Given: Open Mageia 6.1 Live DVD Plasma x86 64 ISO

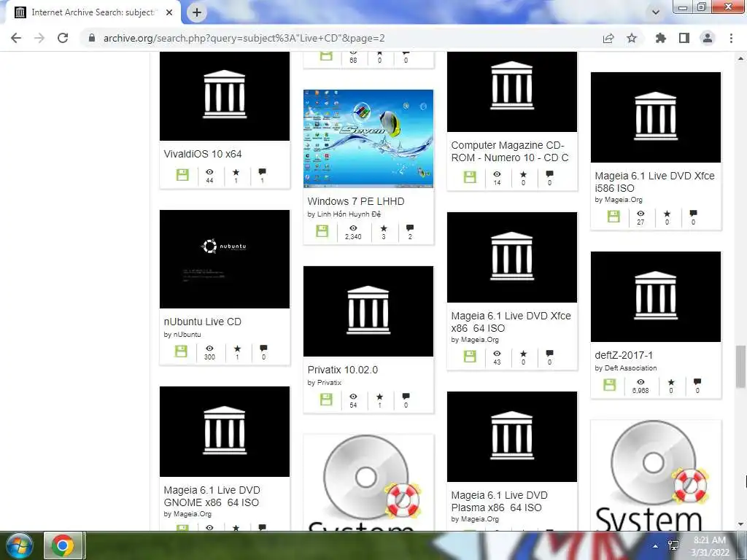Looking at the screenshot, I should pos(499,502).
